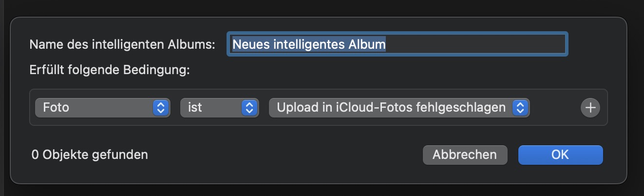Image resolution: width=644 pixels, height=196 pixels.
Task: Click the empty gap left of the plus button
Action: click(555, 108)
